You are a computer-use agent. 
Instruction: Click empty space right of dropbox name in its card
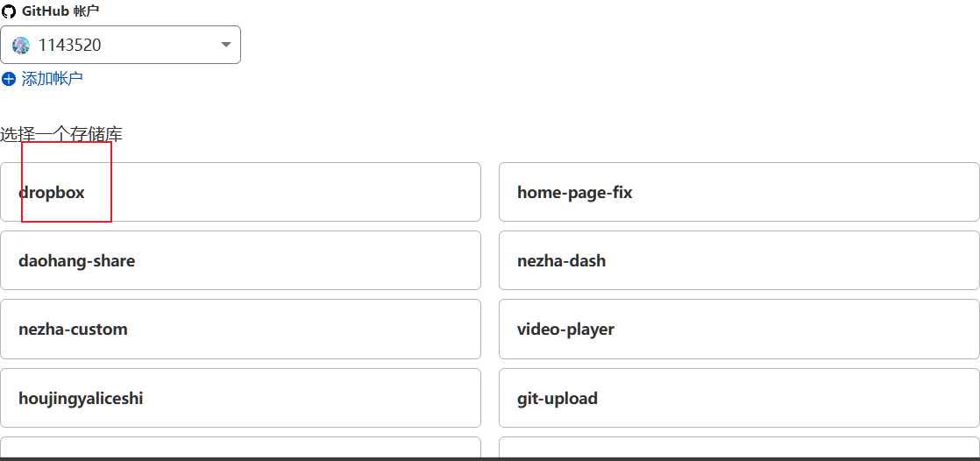pos(289,192)
